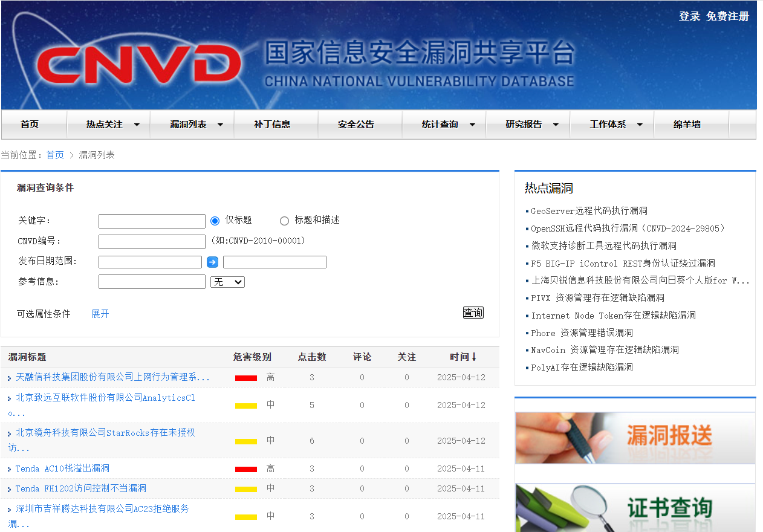763x532 pixels.
Task: Open 天融信科技集团 上网行为管理系 vulnerability entry
Action: coord(112,377)
